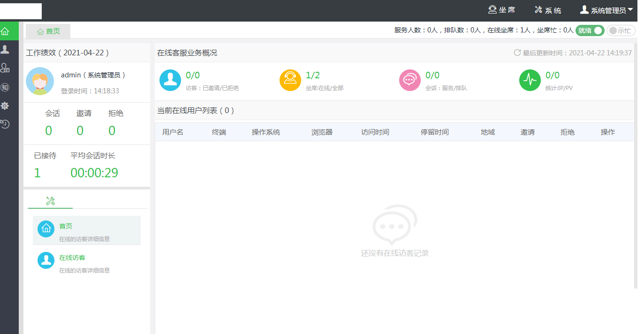Select the wrench tools tab in left panel
Viewport: 644px width, 334px height.
(x=51, y=201)
